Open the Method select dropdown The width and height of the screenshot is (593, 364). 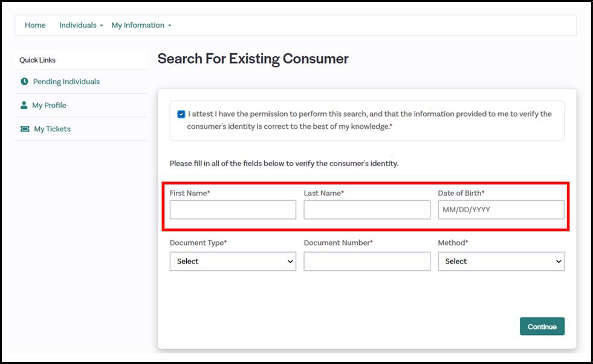tap(501, 261)
